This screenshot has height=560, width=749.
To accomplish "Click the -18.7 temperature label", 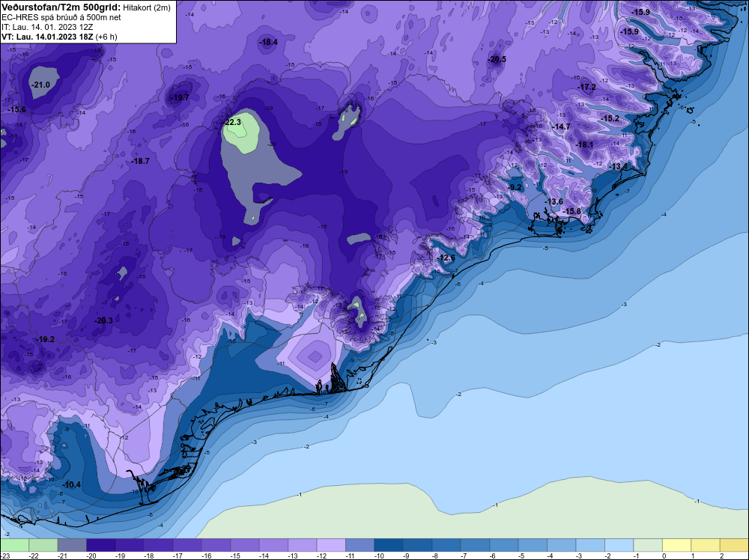I will point(141,162).
